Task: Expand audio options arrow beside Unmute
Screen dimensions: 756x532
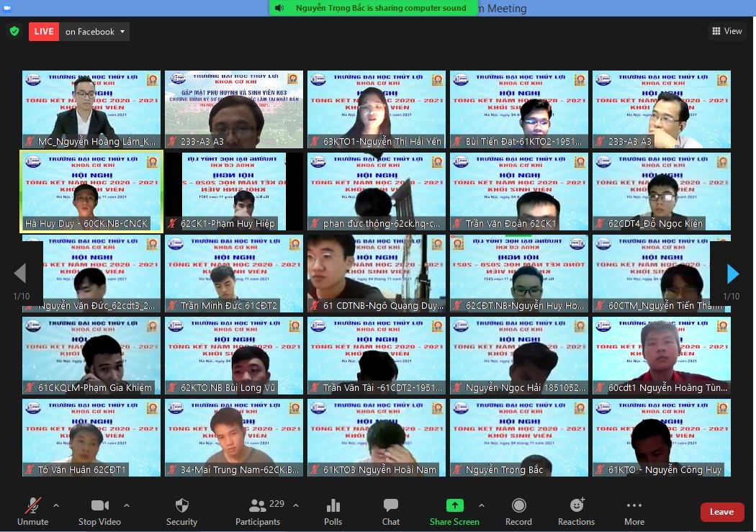Action: [x=56, y=505]
